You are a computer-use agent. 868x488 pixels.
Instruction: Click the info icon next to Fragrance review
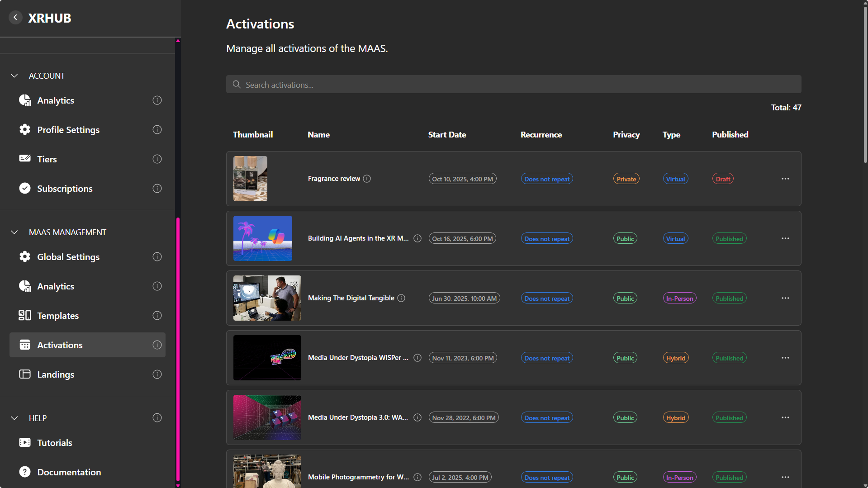(367, 179)
